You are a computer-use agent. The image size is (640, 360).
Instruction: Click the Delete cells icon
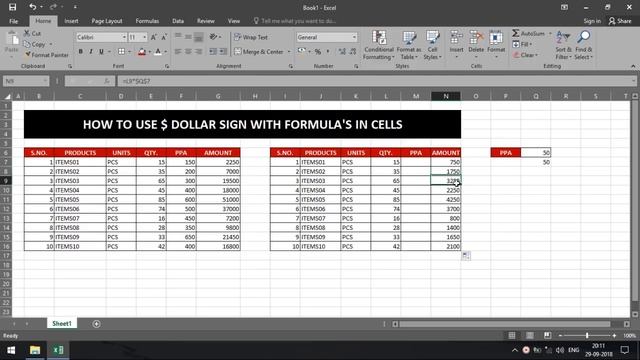[476, 38]
